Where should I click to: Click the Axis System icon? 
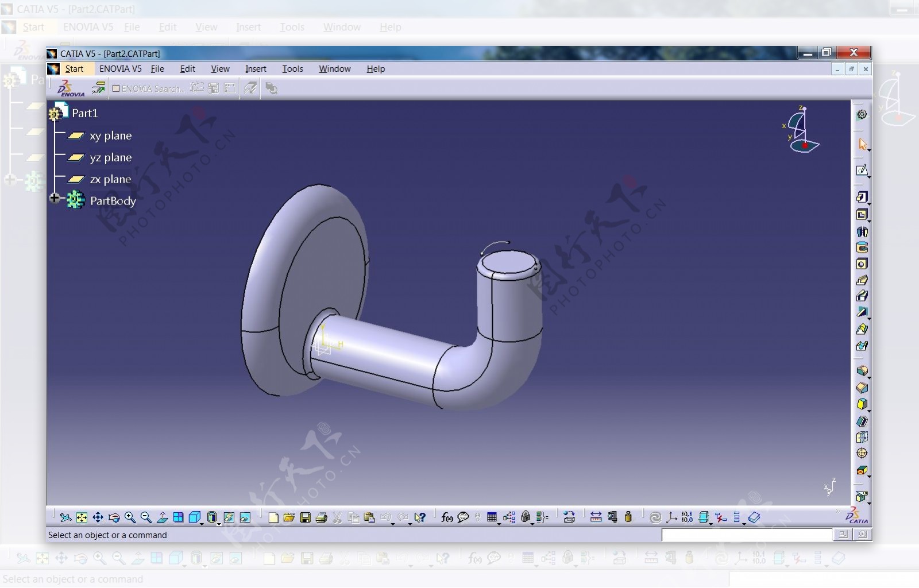tap(671, 517)
